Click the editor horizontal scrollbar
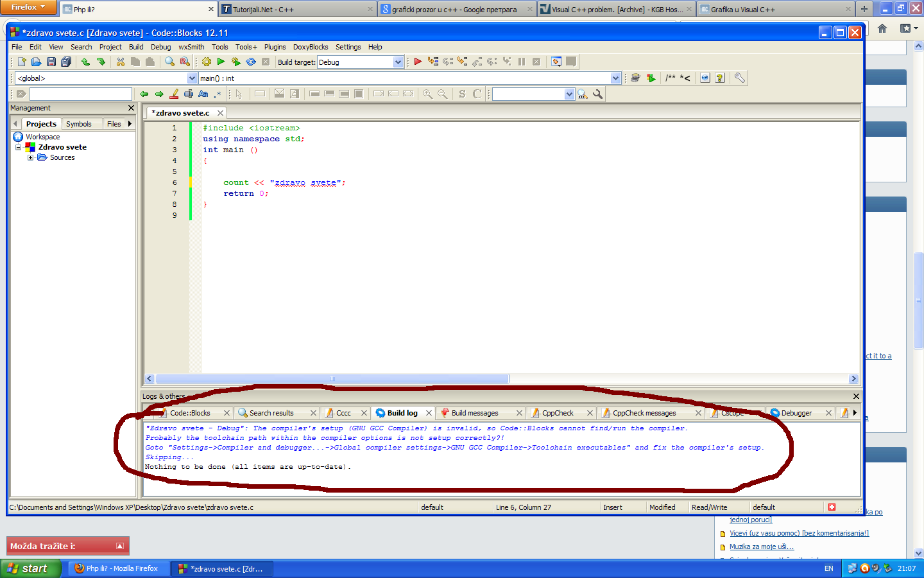This screenshot has height=578, width=924. tap(332, 379)
